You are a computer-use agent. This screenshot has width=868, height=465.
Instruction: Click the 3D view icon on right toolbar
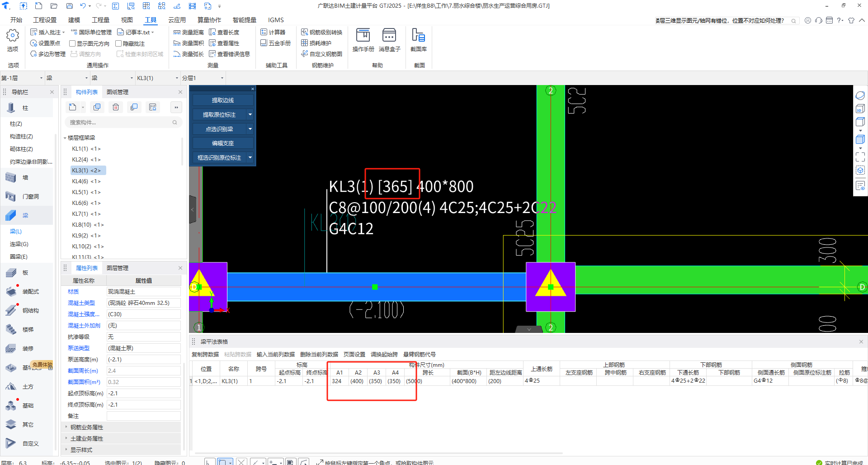pos(860,109)
